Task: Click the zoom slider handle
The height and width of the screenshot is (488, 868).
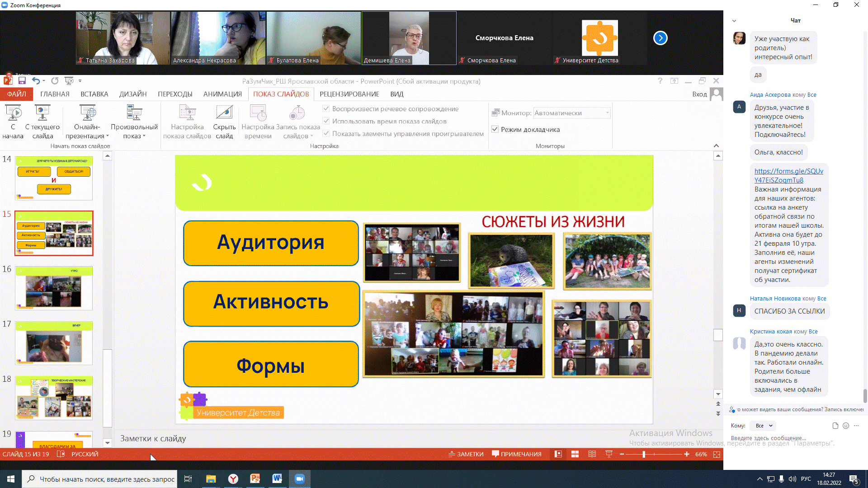Action: click(644, 454)
